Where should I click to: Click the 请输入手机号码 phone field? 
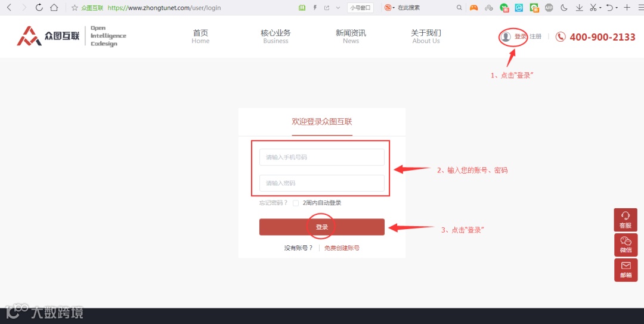click(x=322, y=157)
